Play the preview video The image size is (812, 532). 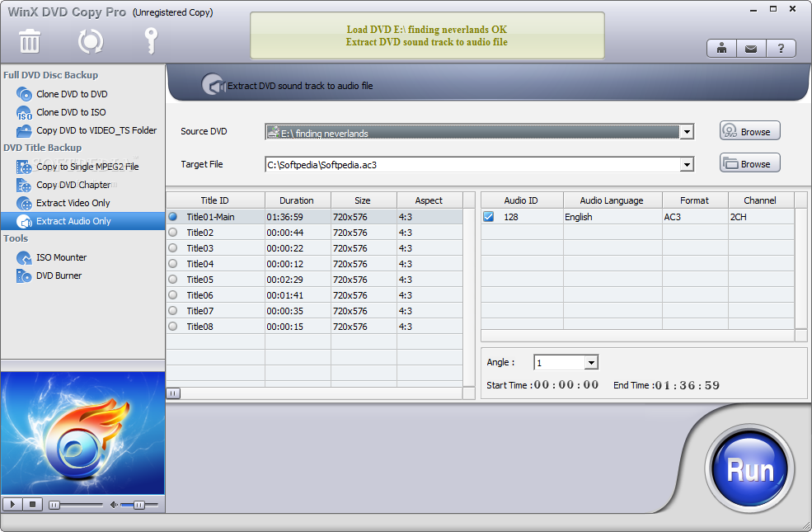click(12, 504)
